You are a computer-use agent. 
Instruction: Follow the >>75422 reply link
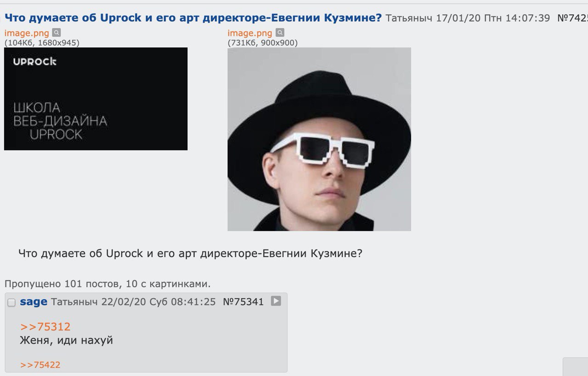click(40, 365)
